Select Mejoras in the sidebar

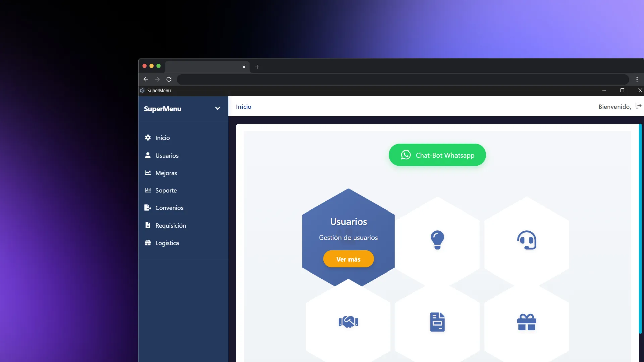click(x=166, y=173)
